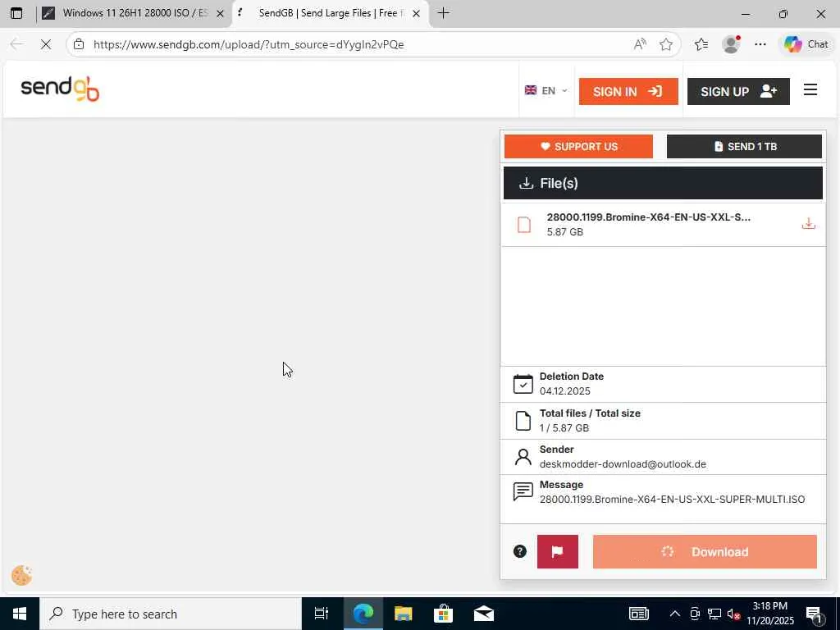
Task: Select the SendGB Send Large Files tab
Action: [330, 13]
